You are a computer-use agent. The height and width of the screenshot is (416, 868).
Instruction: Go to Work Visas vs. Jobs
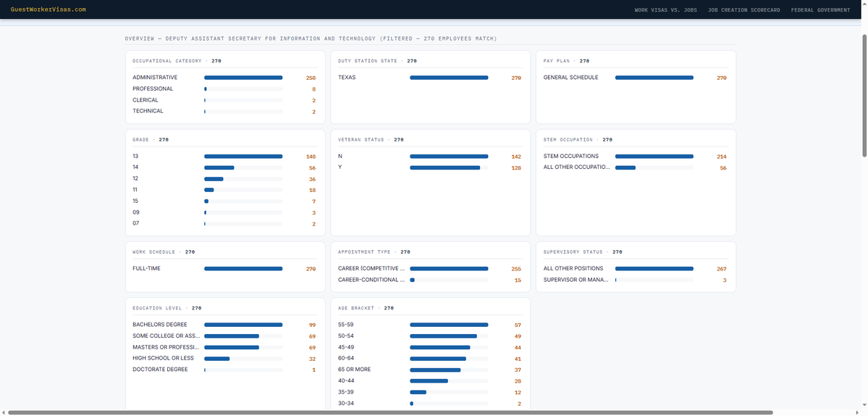click(665, 10)
